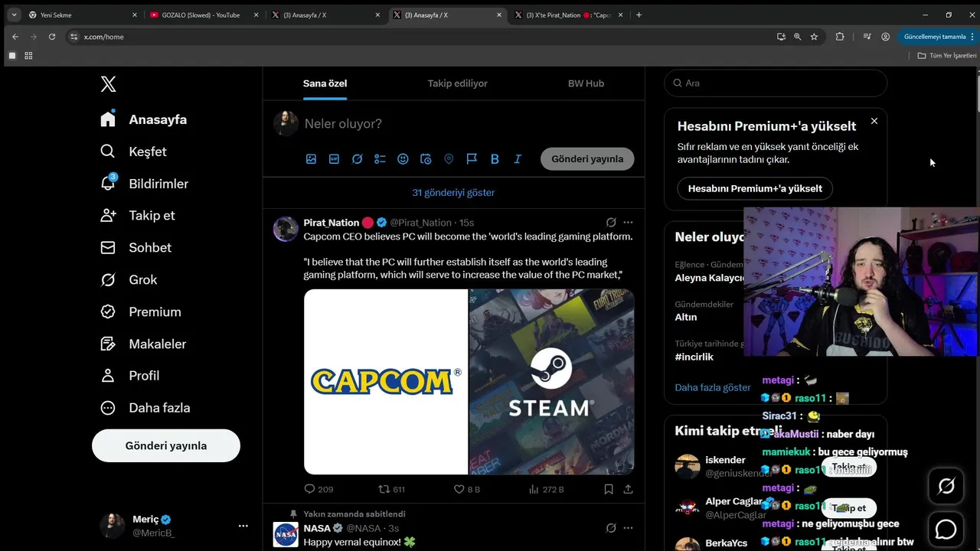Open Grok floating button
The image size is (980, 551).
(x=946, y=486)
